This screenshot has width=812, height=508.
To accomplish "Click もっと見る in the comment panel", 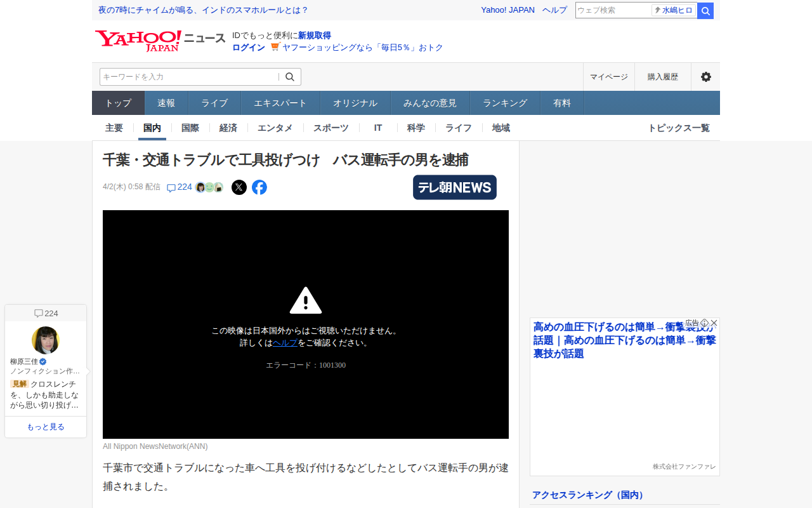I will [x=46, y=427].
